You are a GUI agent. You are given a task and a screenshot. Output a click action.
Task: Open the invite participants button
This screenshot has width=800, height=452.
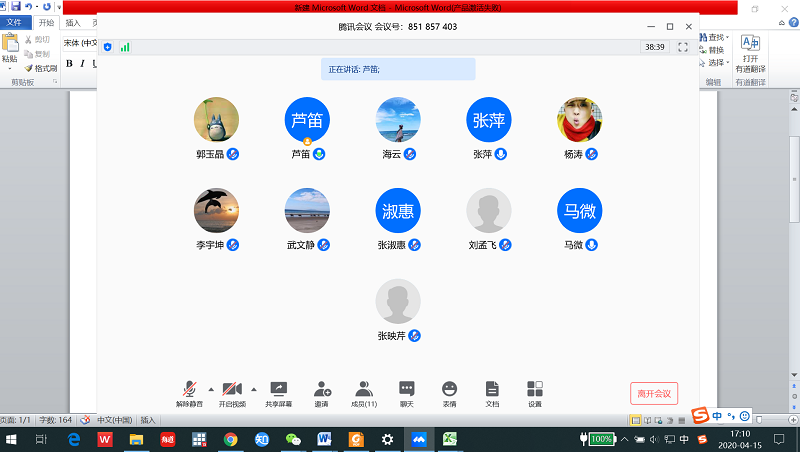(321, 394)
